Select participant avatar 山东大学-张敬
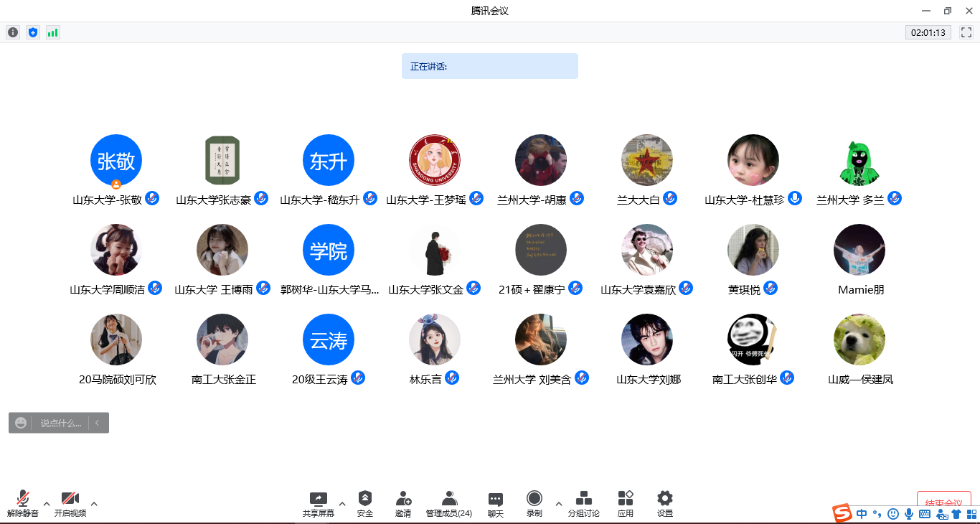 coord(116,161)
